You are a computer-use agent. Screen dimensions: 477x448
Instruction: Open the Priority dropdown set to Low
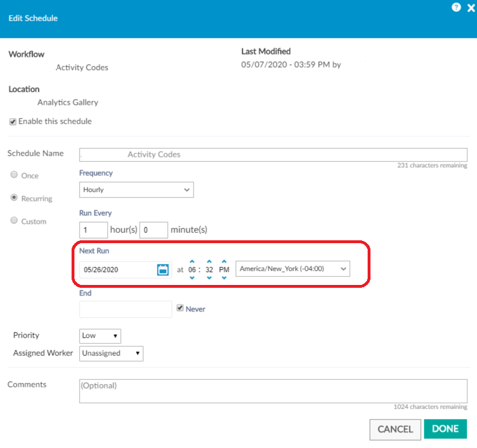pos(100,336)
